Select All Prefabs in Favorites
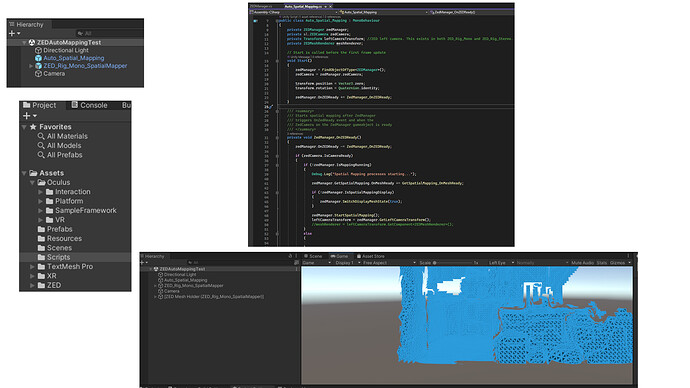Viewport: 690px width, 388px height. [65, 155]
